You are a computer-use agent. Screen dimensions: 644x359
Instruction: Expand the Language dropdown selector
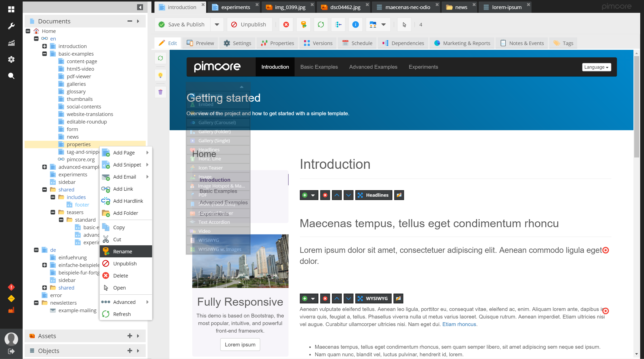click(596, 67)
